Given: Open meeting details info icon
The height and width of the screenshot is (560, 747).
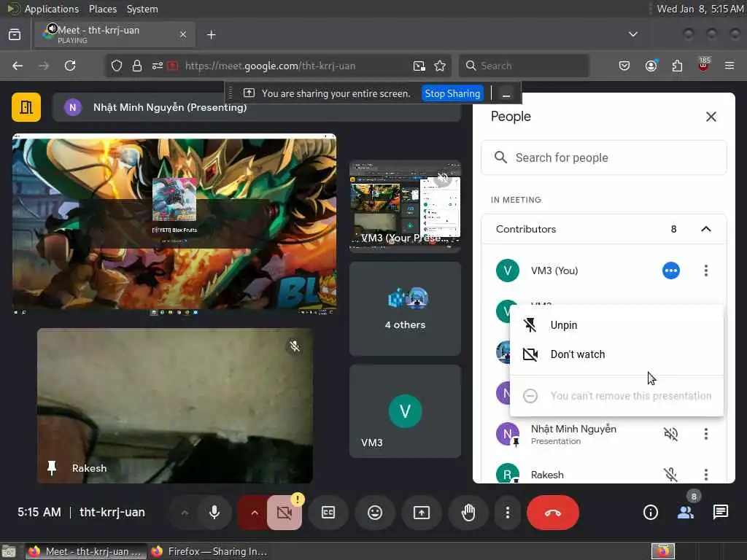Looking at the screenshot, I should click(x=650, y=513).
